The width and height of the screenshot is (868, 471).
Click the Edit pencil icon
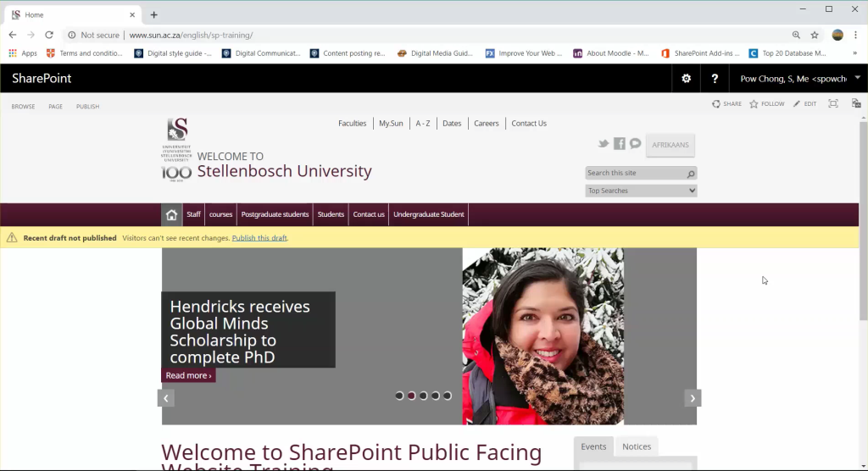[797, 104]
